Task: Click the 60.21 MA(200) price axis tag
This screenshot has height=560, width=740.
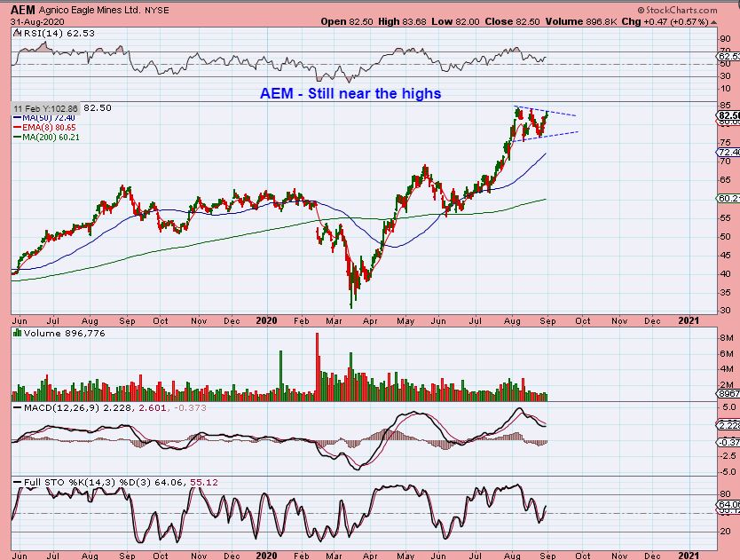Action: [x=728, y=198]
